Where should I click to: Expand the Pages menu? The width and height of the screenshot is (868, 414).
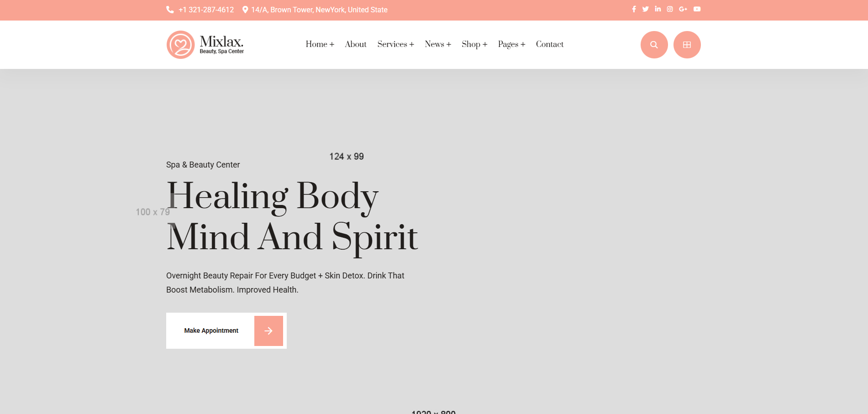point(511,44)
